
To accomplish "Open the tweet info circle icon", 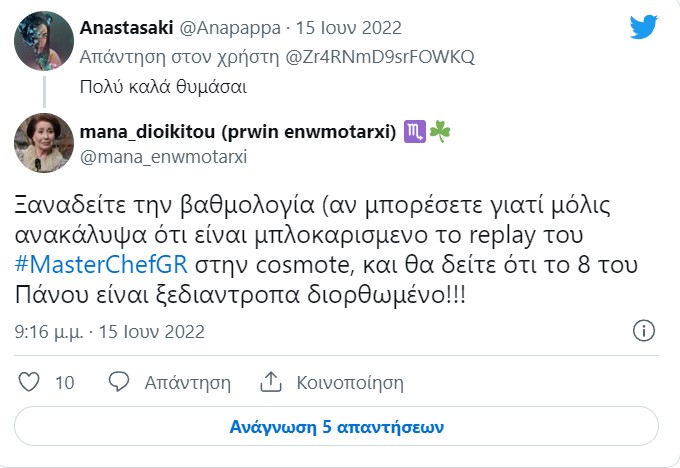I will click(645, 331).
